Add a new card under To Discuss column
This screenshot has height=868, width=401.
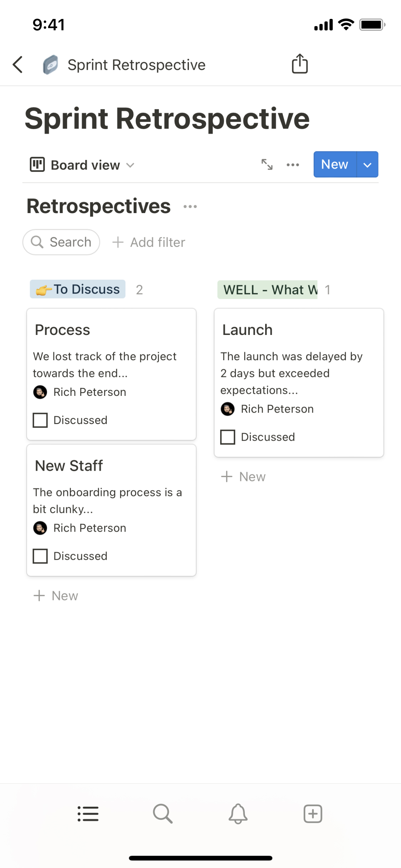(x=56, y=596)
